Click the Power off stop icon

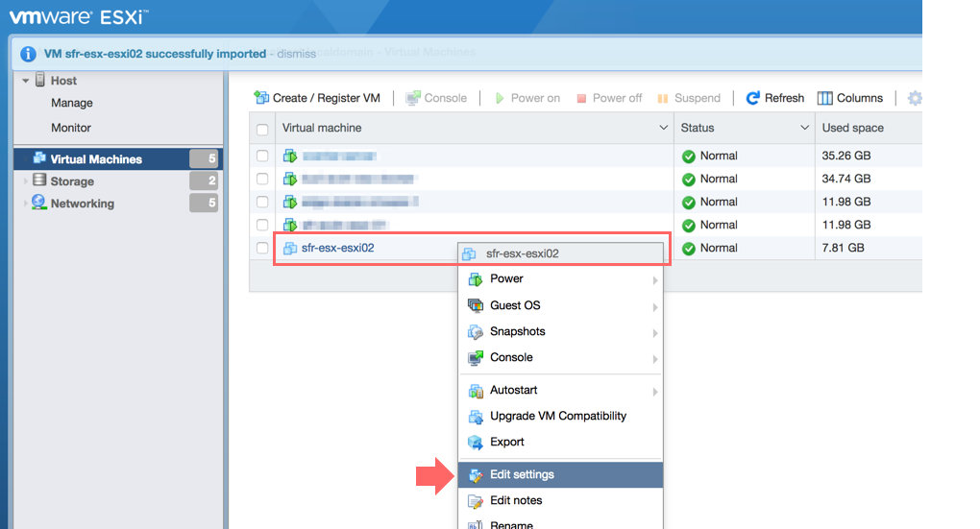tap(581, 98)
